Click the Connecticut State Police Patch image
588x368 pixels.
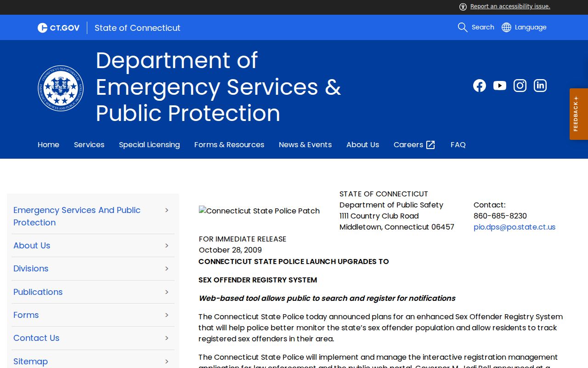coord(259,211)
